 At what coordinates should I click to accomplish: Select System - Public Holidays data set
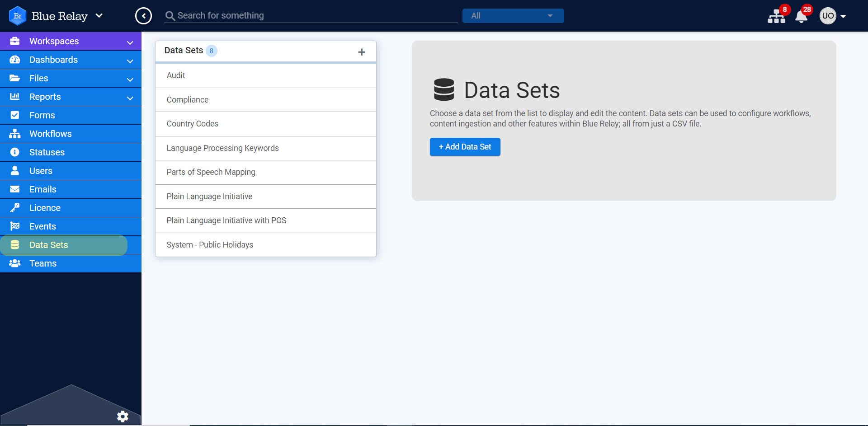click(266, 245)
